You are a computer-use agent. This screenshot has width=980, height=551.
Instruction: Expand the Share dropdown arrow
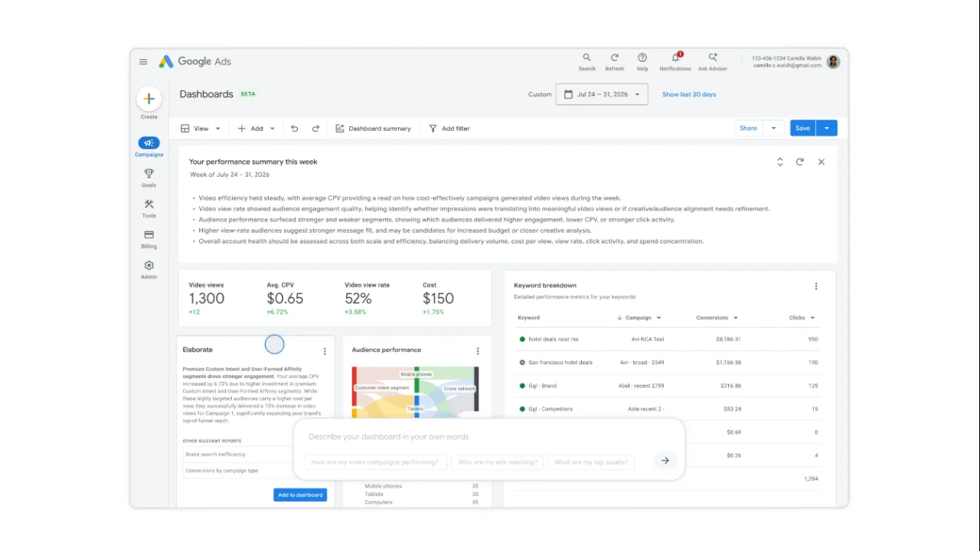[x=773, y=129]
